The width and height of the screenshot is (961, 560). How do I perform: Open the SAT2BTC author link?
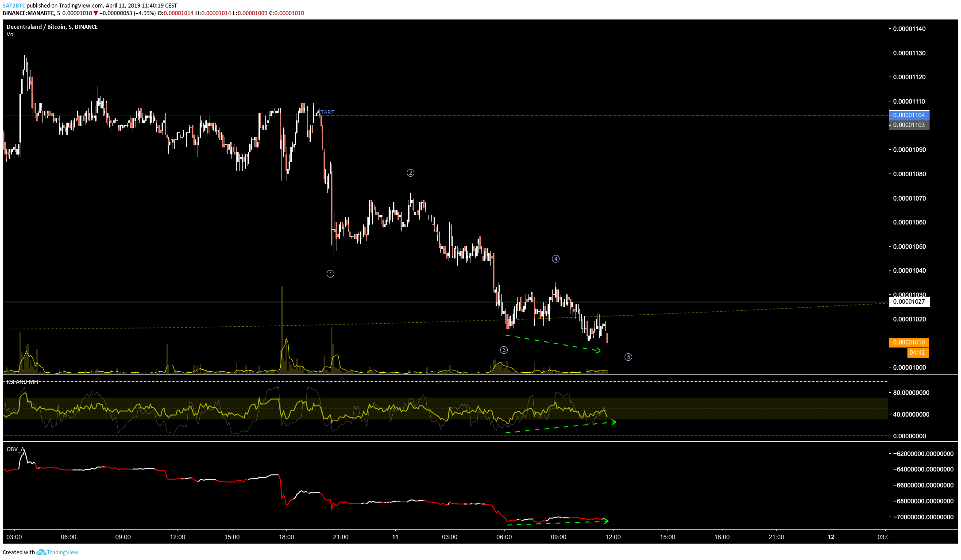coord(14,6)
